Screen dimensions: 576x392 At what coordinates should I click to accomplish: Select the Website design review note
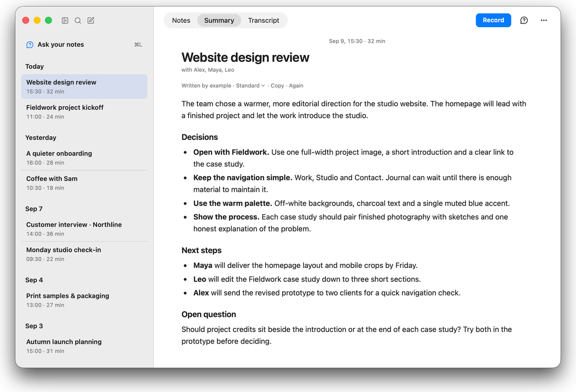point(84,87)
